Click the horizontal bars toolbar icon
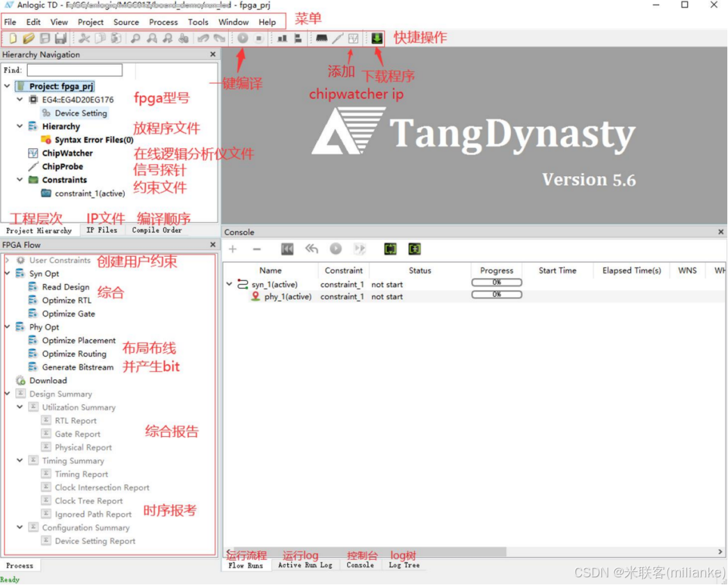The image size is (728, 585). (x=298, y=38)
